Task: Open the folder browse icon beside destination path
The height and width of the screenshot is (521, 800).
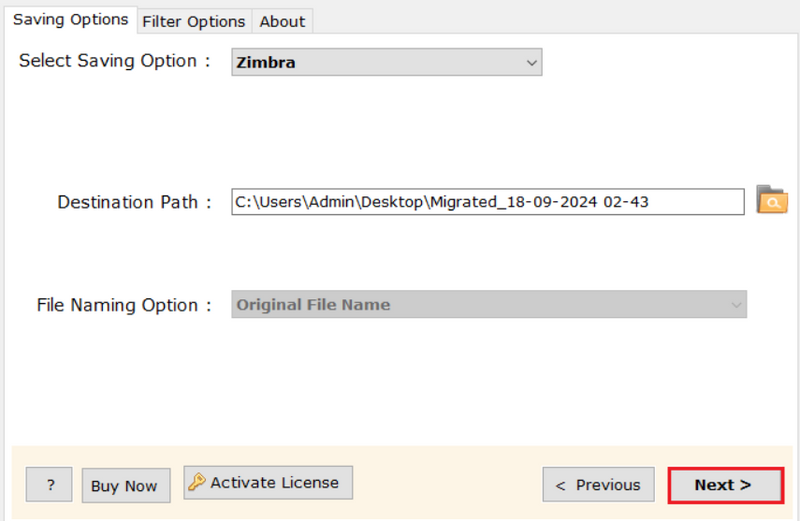Action: coord(772,200)
